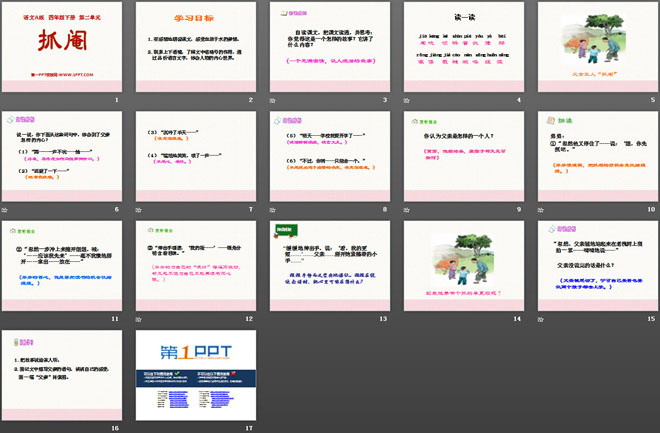Click animation star icon under slide 15

click(x=540, y=319)
